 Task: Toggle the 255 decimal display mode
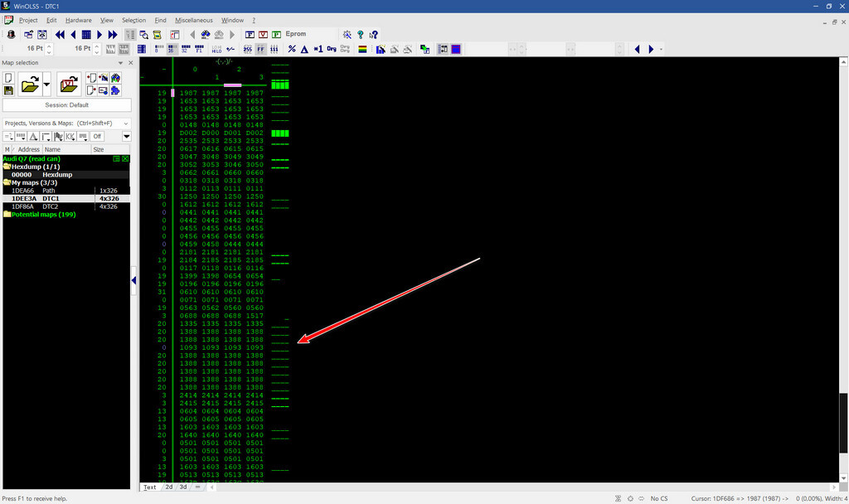[x=247, y=49]
